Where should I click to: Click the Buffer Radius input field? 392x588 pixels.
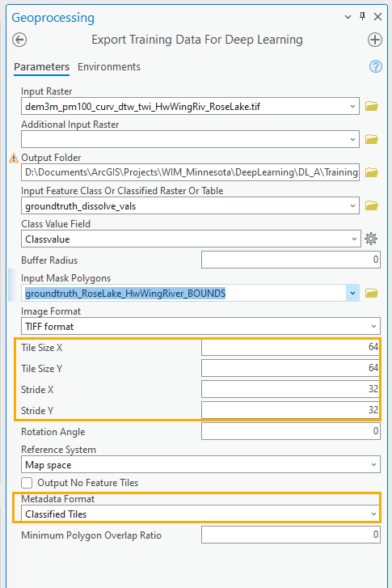(291, 260)
